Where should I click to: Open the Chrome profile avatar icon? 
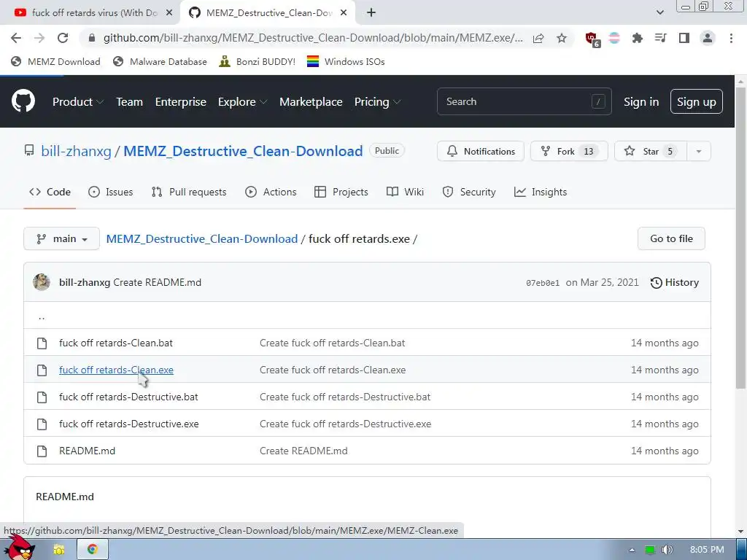pyautogui.click(x=708, y=38)
